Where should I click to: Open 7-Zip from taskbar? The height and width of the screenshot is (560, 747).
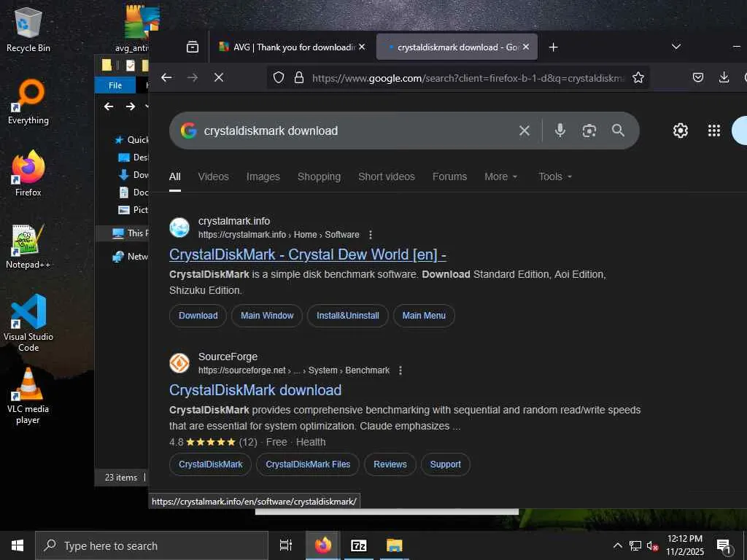click(359, 545)
